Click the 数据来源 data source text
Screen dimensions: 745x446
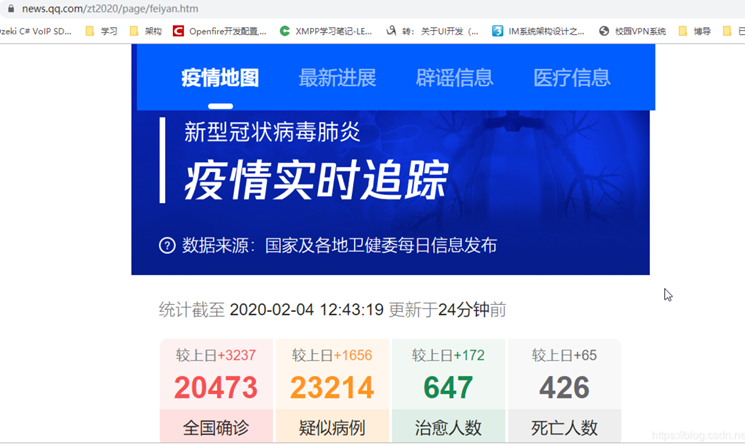(x=339, y=246)
